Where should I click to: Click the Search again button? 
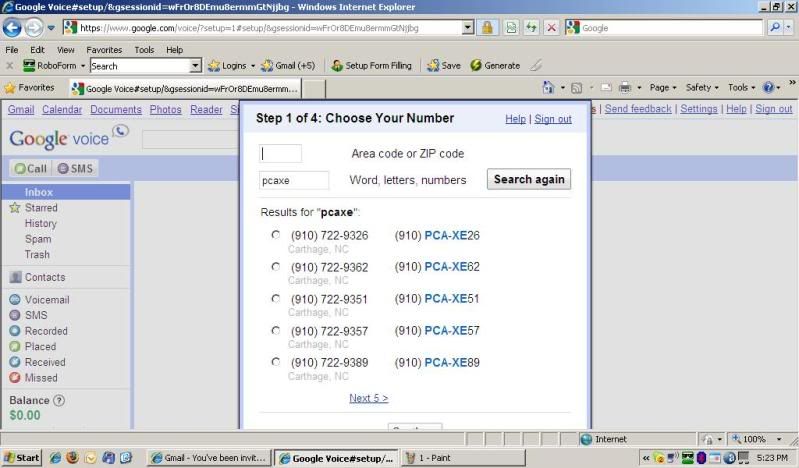(528, 179)
